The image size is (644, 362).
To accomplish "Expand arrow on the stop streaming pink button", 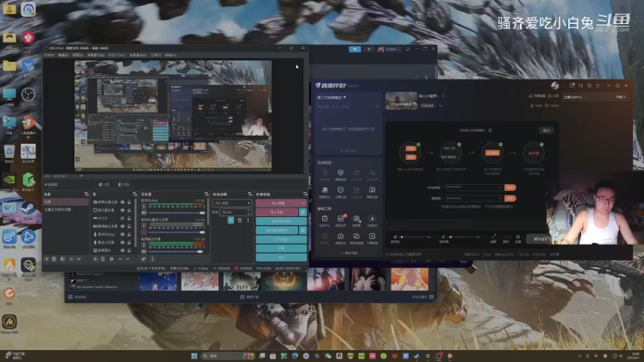I will point(303,204).
